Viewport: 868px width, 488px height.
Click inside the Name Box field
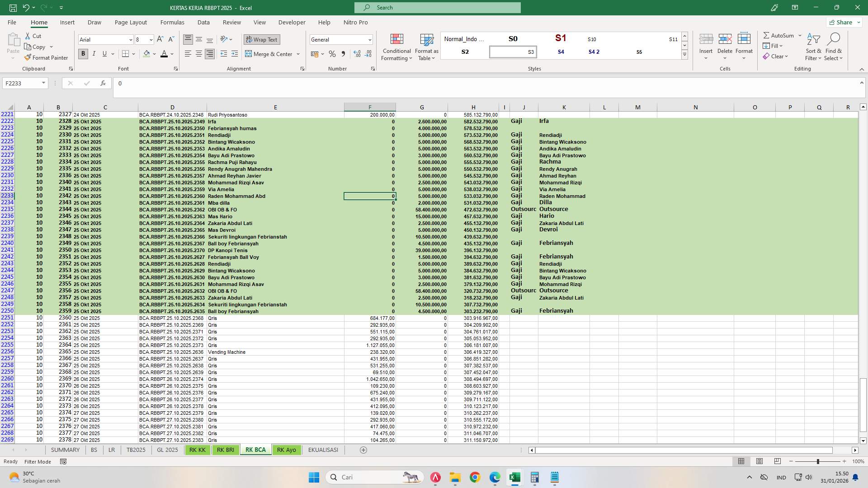(x=23, y=83)
